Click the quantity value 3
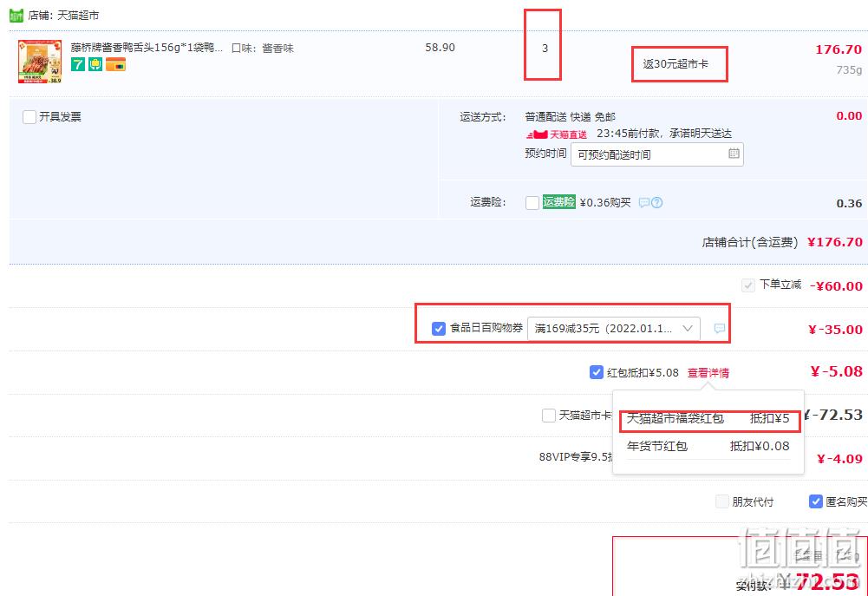 (545, 49)
